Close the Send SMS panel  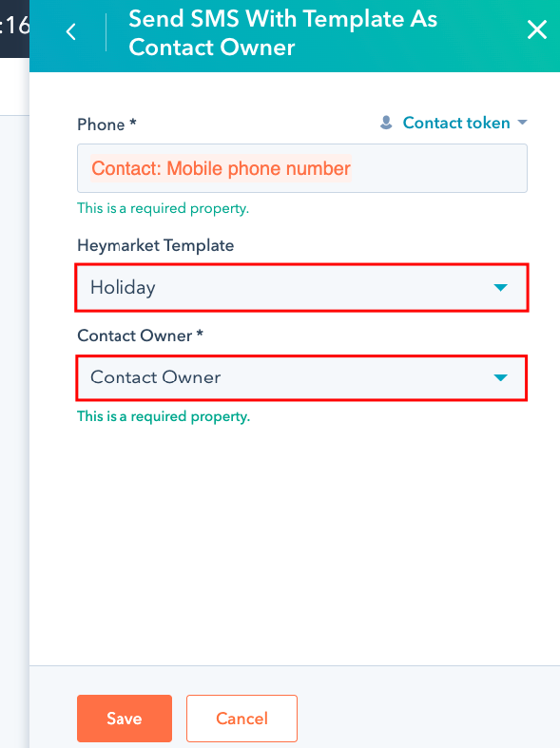click(536, 29)
